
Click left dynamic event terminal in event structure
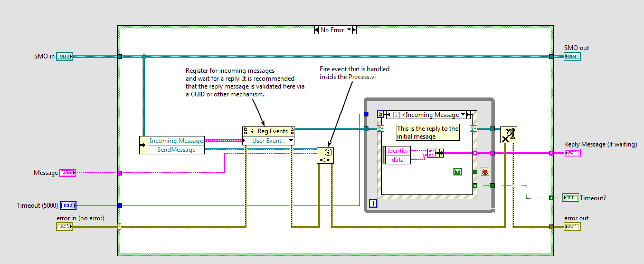coord(381,129)
